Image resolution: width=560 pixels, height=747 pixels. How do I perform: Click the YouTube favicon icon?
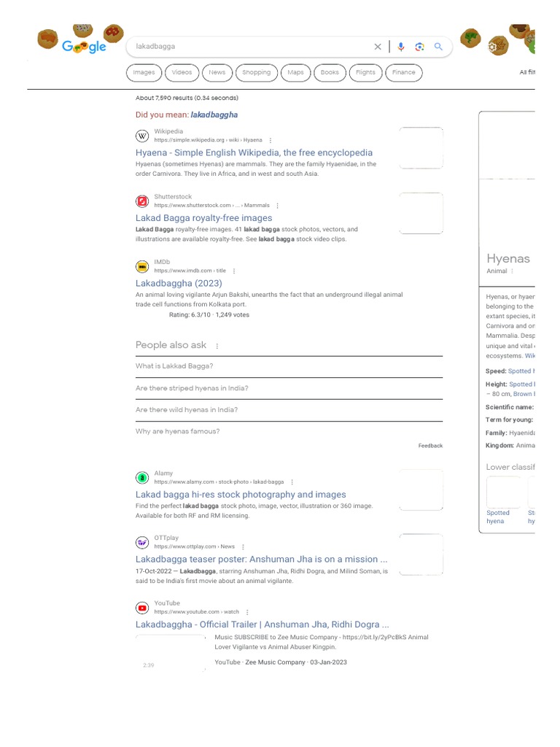142,608
